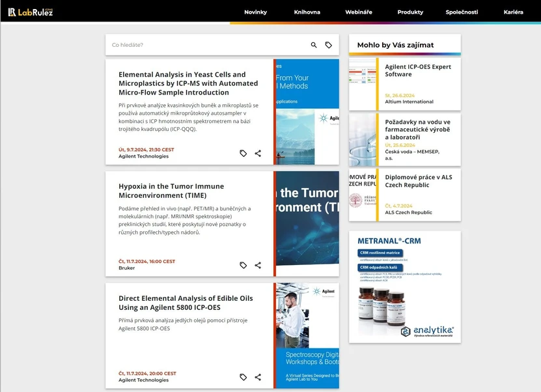Click date 'Čt, 11.7.2024, 20:00 CEST'
541x392 pixels.
click(147, 373)
